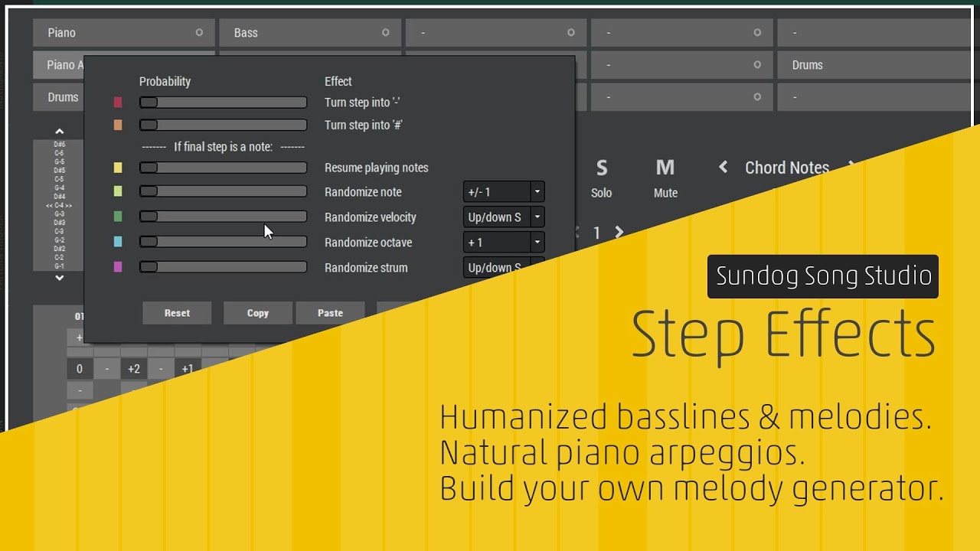Click the '<< C-4 >>' note row
The image size is (980, 551).
click(x=59, y=206)
